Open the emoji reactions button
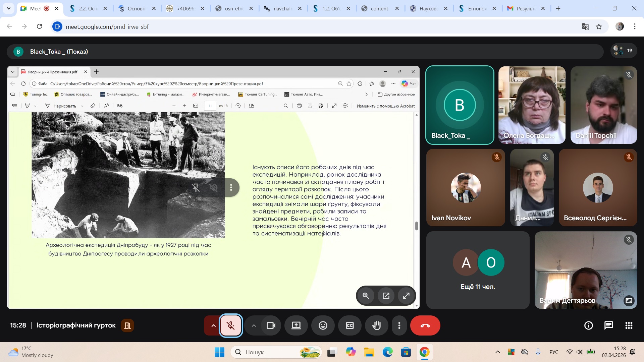The height and width of the screenshot is (362, 644). pyautogui.click(x=323, y=325)
